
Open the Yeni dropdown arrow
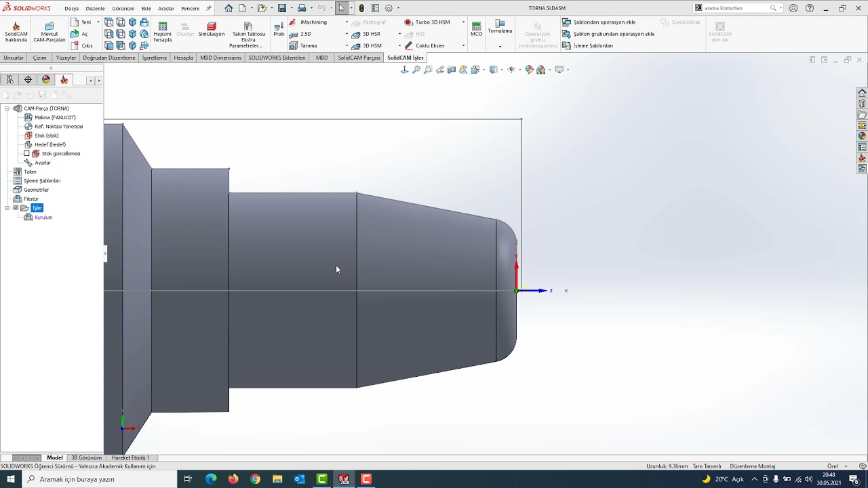[x=98, y=22]
